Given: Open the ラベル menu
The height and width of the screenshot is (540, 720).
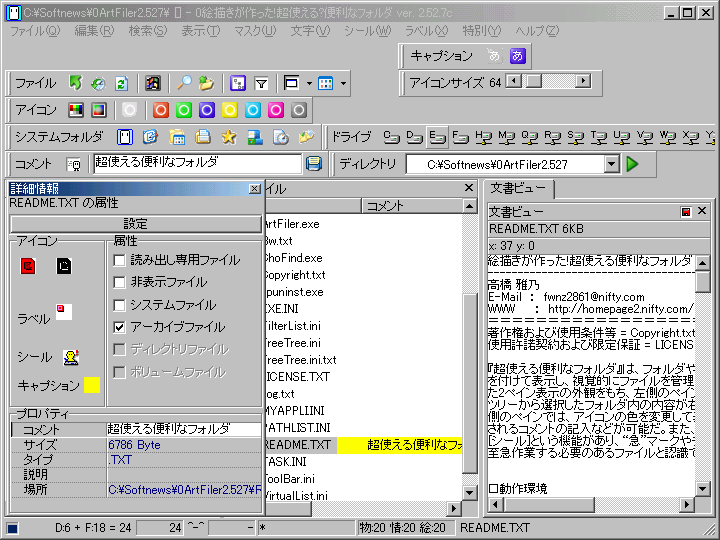Looking at the screenshot, I should 426,31.
